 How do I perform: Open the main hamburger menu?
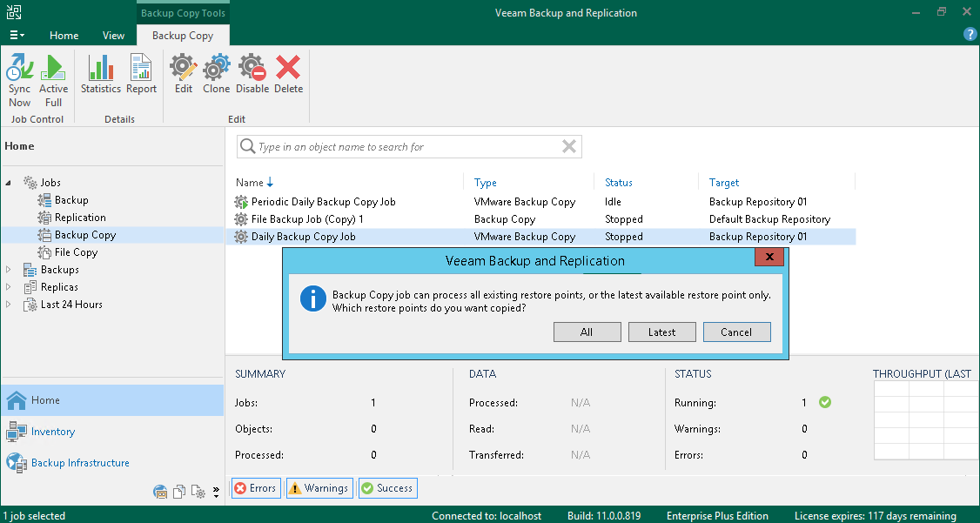point(17,35)
